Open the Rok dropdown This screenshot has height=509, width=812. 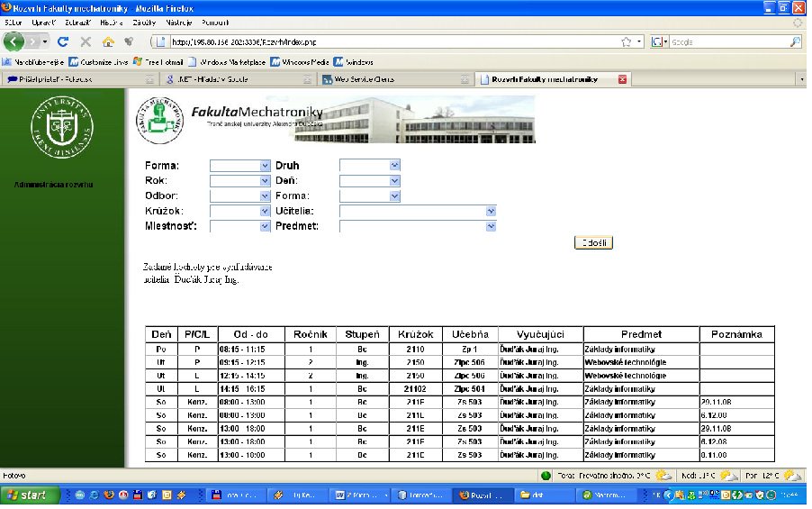click(x=239, y=180)
